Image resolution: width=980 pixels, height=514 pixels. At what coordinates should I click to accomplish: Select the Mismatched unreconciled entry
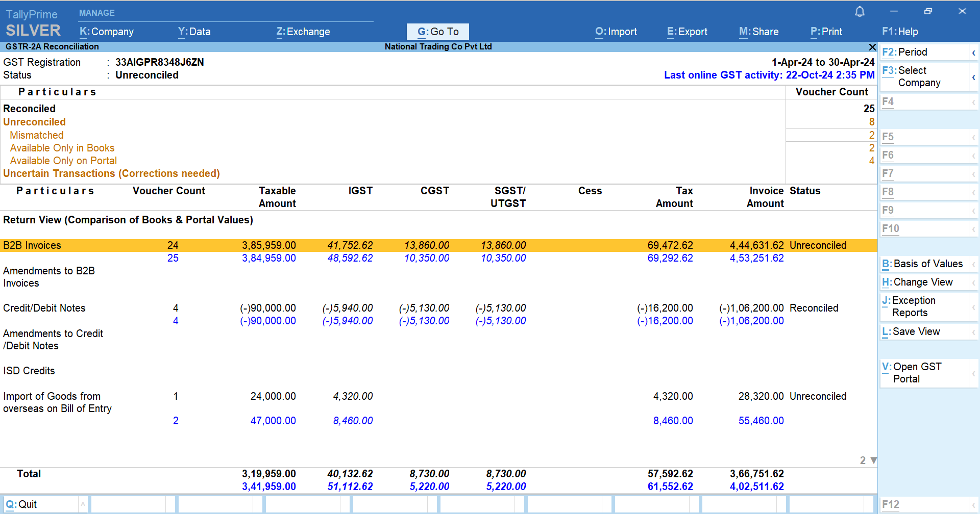click(37, 135)
